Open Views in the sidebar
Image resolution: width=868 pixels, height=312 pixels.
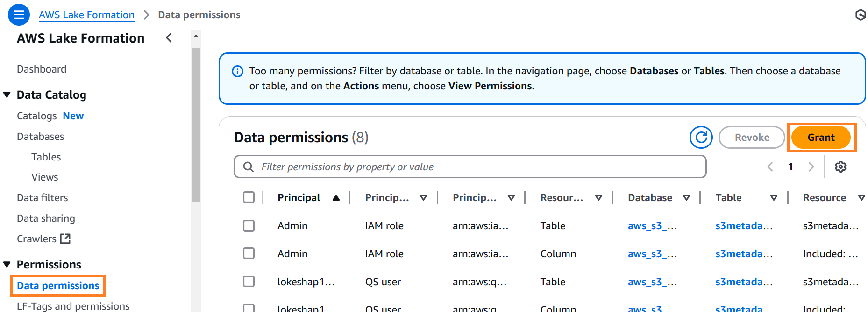point(44,177)
